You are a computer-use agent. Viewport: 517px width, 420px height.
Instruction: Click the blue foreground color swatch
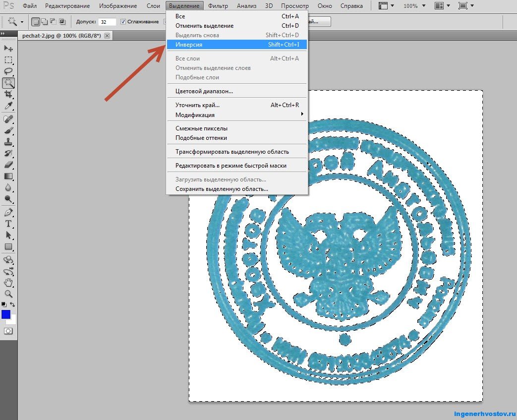(5, 314)
